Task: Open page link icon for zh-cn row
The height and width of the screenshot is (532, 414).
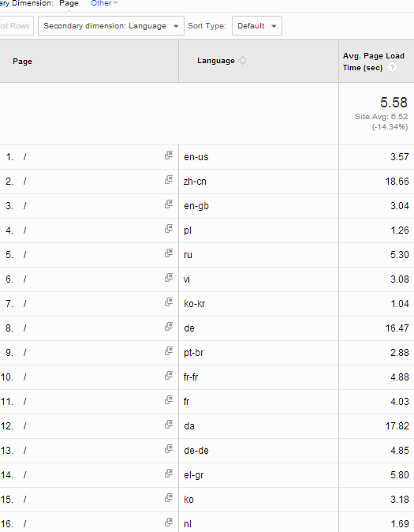Action: pyautogui.click(x=169, y=180)
